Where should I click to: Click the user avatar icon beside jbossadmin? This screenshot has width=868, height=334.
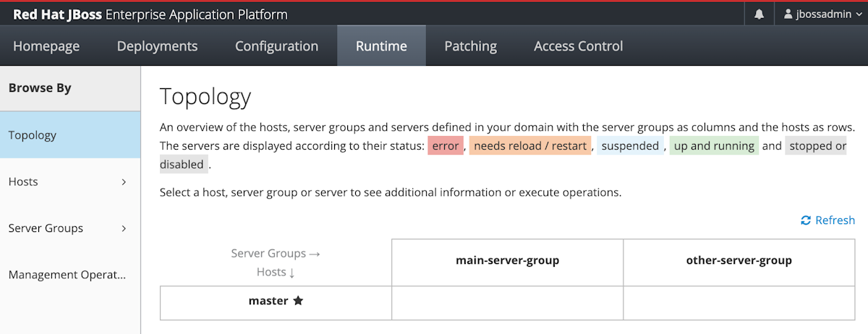(x=788, y=14)
